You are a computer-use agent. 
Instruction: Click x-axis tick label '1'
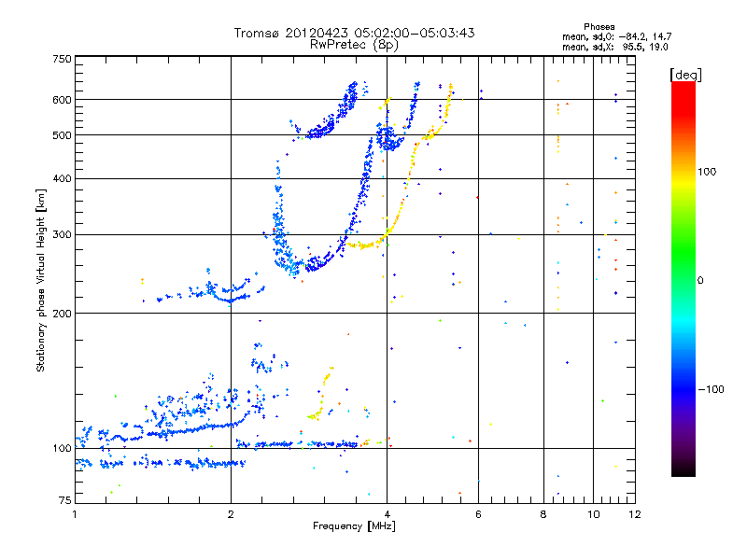pyautogui.click(x=75, y=514)
